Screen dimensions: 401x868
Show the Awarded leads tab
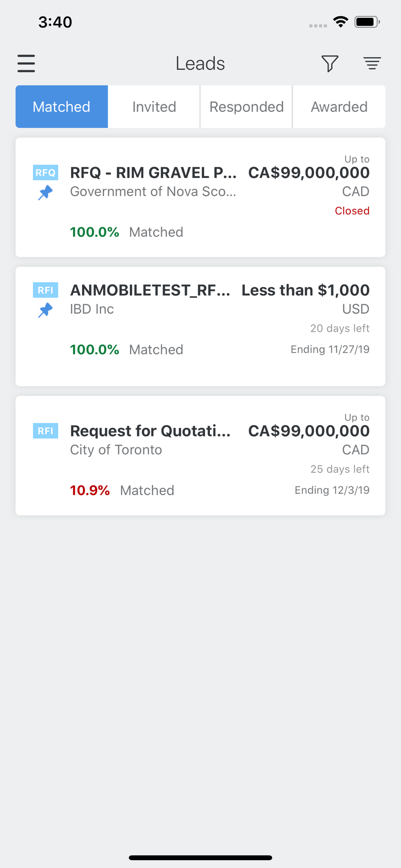tap(339, 107)
